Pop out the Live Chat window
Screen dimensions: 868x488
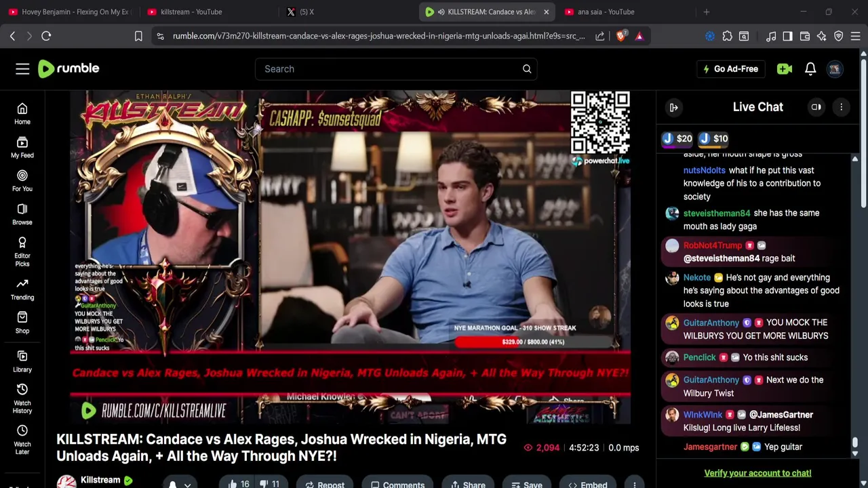tap(816, 107)
